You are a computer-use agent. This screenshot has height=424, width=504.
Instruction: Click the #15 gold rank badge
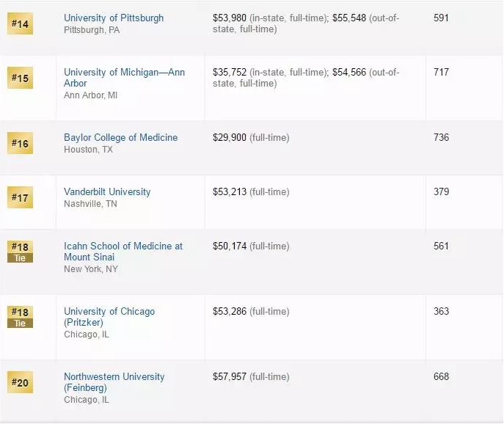(20, 78)
